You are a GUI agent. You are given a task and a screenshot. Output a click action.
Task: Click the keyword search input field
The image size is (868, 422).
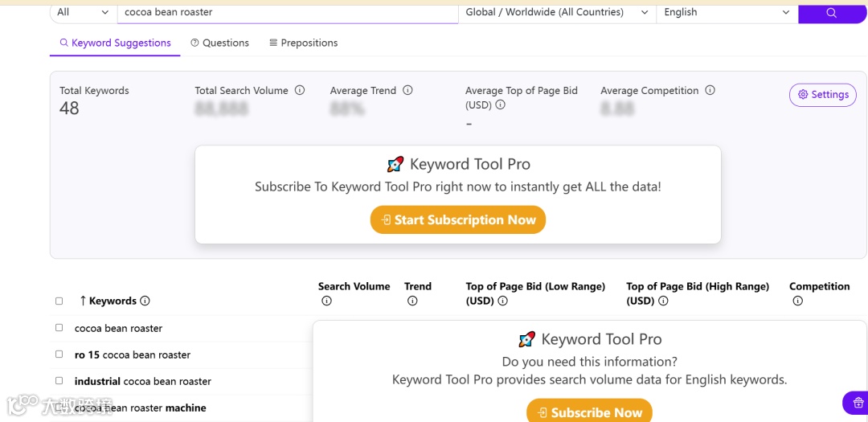[287, 12]
